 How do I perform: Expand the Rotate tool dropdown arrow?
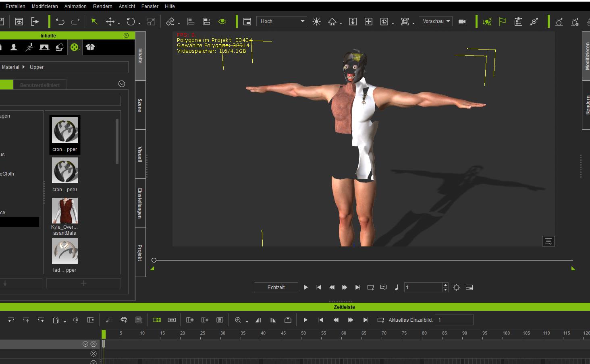click(139, 23)
